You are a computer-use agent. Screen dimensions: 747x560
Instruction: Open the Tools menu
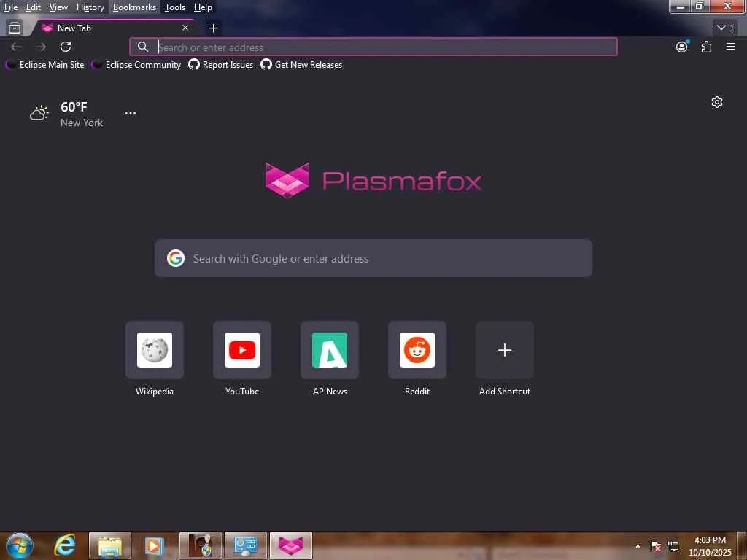pyautogui.click(x=175, y=7)
